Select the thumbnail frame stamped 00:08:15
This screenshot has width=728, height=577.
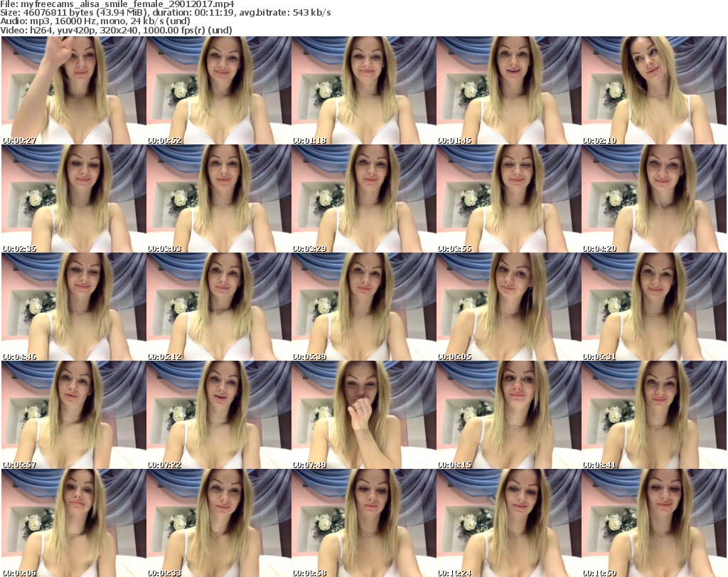coord(509,415)
